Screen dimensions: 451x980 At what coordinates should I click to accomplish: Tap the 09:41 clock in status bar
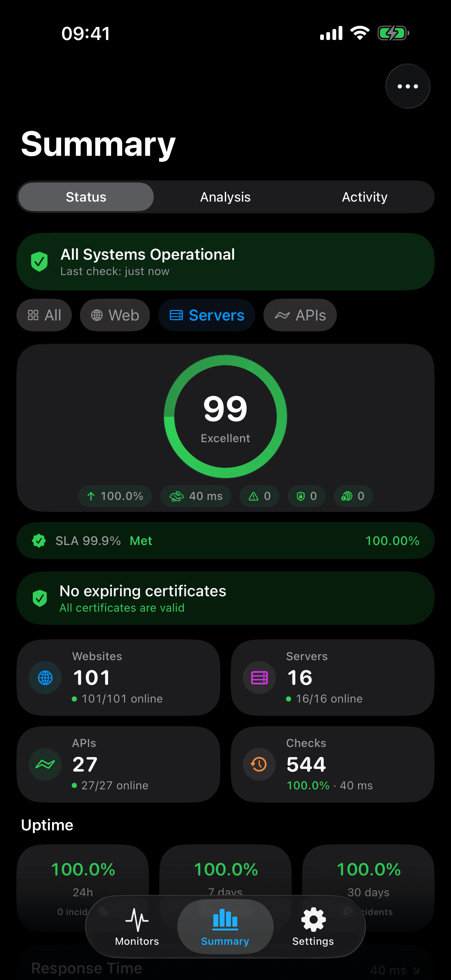pyautogui.click(x=86, y=33)
